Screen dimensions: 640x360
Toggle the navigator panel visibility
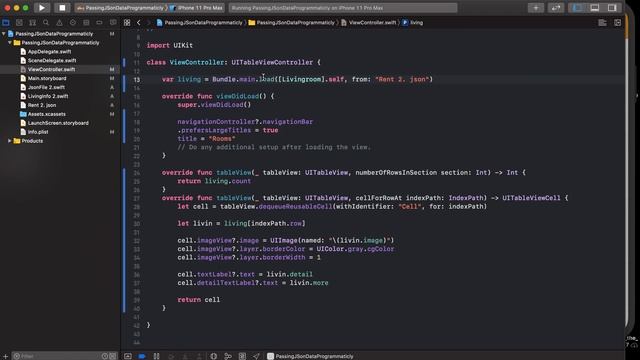578,8
